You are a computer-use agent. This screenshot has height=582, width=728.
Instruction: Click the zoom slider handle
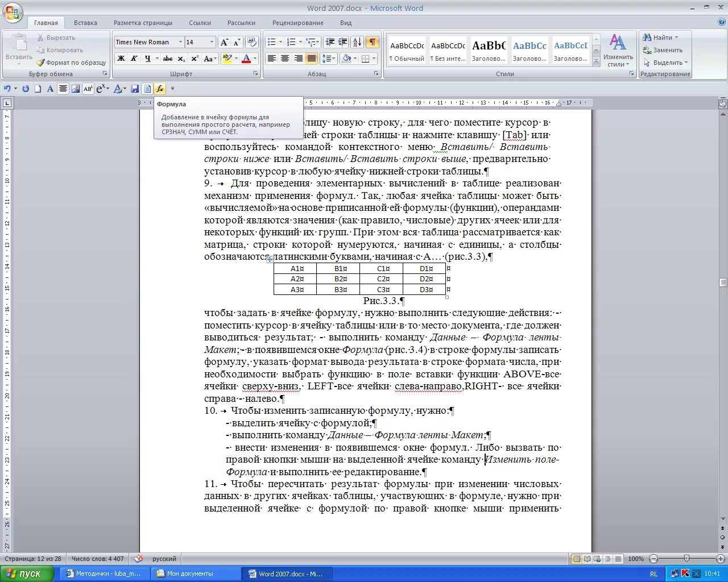686,559
